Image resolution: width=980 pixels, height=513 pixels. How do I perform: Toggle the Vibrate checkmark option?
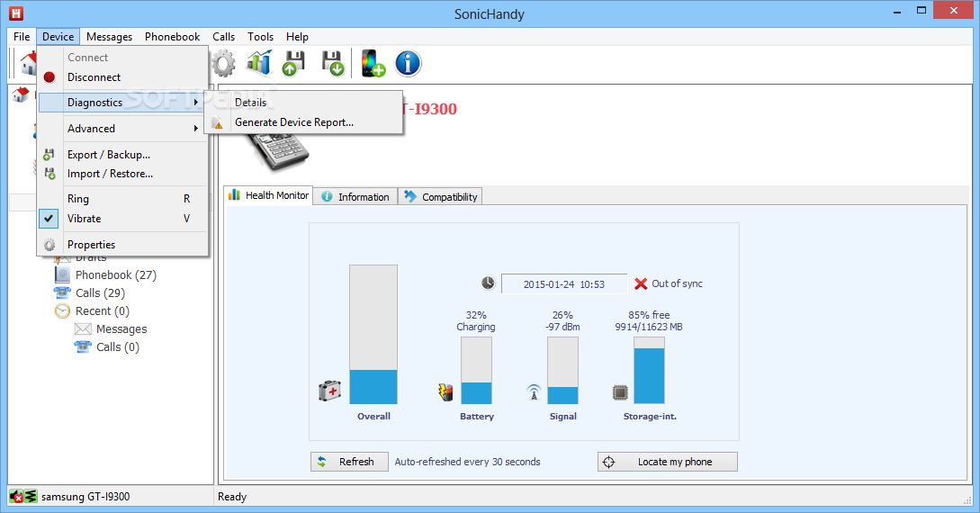click(x=49, y=219)
